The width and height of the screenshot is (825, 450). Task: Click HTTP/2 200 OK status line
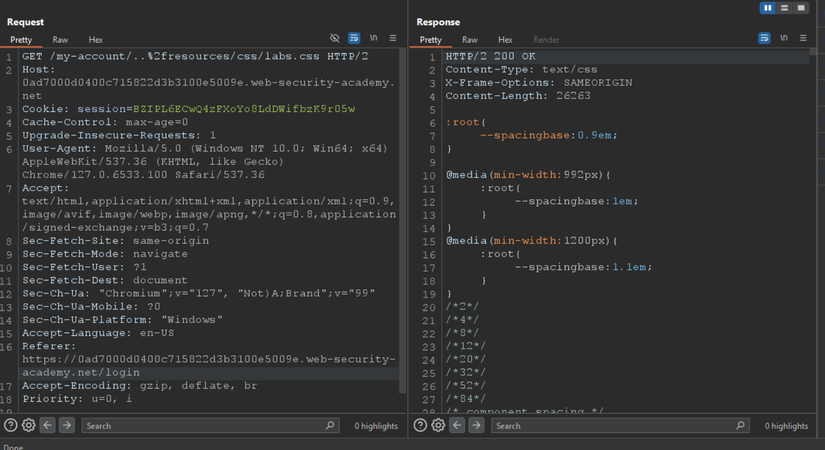[490, 56]
